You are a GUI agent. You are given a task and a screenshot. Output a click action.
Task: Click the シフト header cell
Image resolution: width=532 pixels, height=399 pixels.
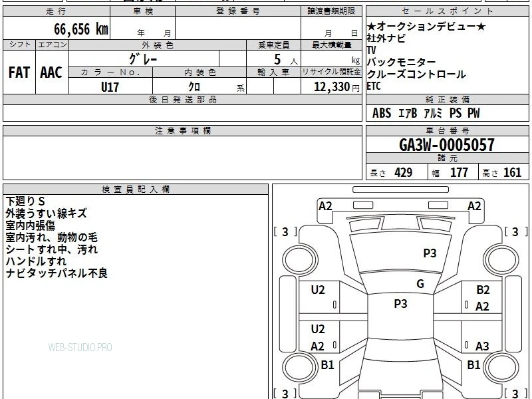click(19, 45)
